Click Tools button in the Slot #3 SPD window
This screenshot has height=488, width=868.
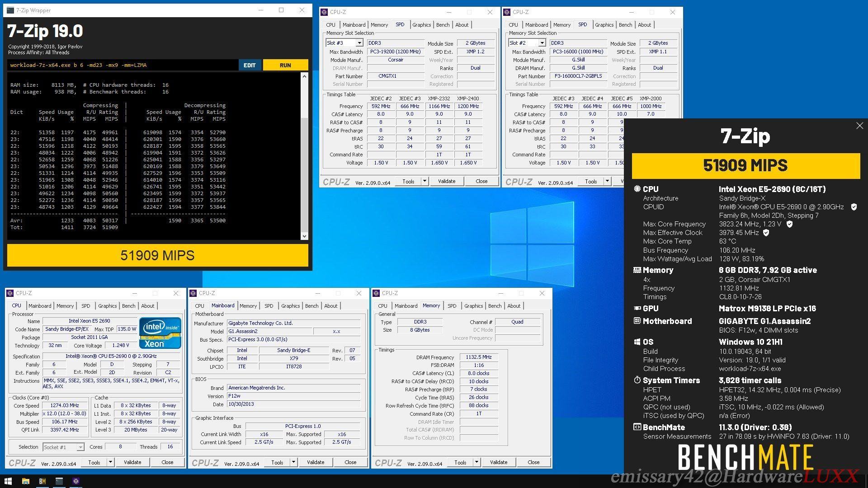tap(408, 181)
